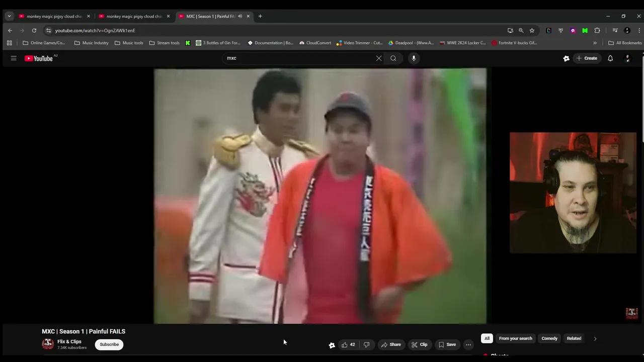The width and height of the screenshot is (644, 362).
Task: Open the Deadpool bookmark
Action: point(411,43)
